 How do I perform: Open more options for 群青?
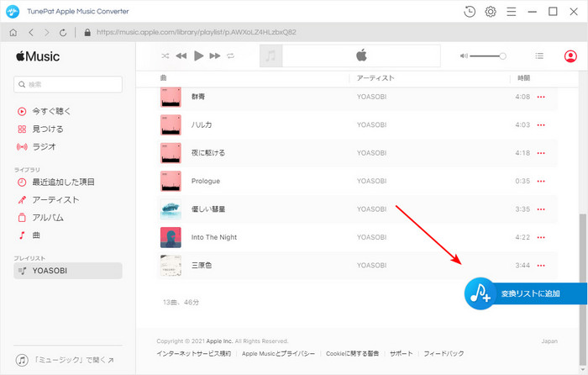(x=541, y=97)
